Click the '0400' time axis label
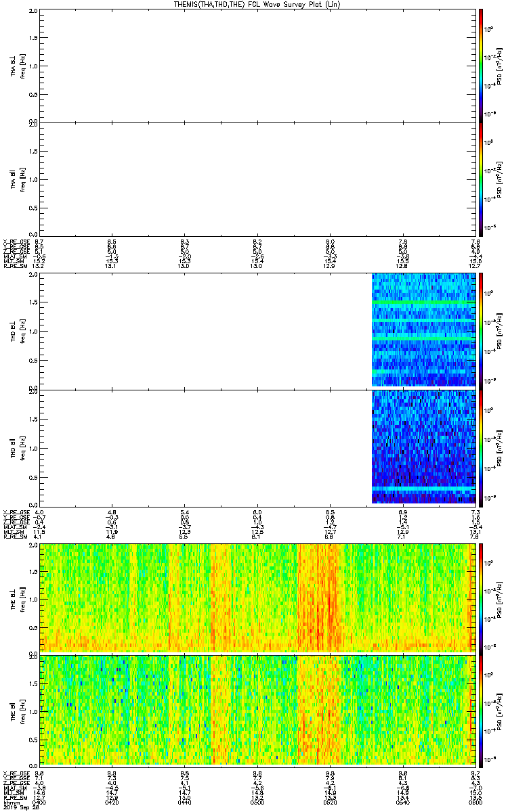This screenshot has width=508, height=812. (39, 802)
